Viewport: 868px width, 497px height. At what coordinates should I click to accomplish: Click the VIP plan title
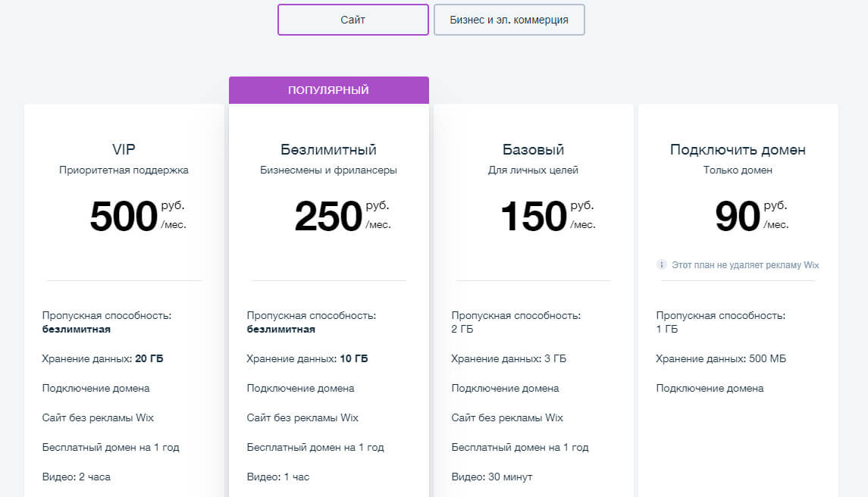coord(124,149)
